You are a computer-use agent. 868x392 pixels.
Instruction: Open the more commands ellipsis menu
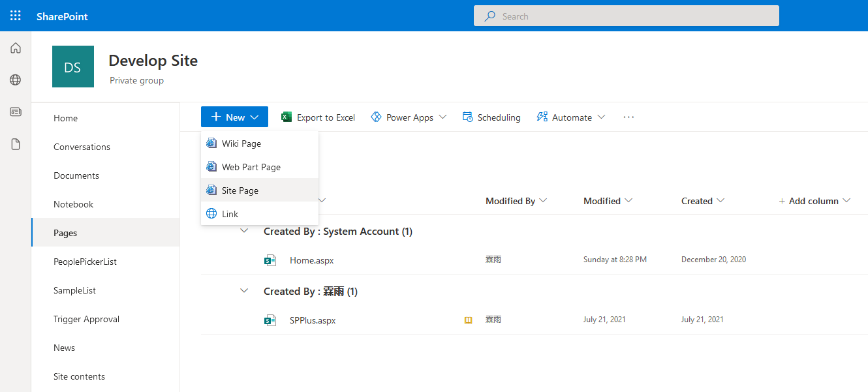[628, 117]
